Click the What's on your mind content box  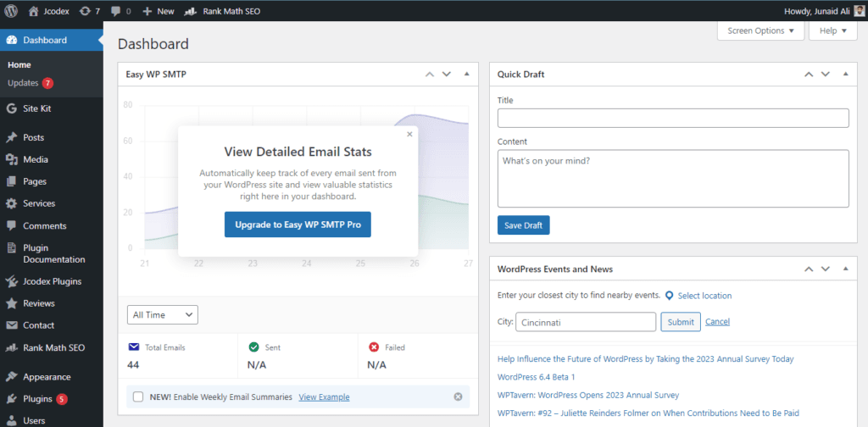pos(673,179)
